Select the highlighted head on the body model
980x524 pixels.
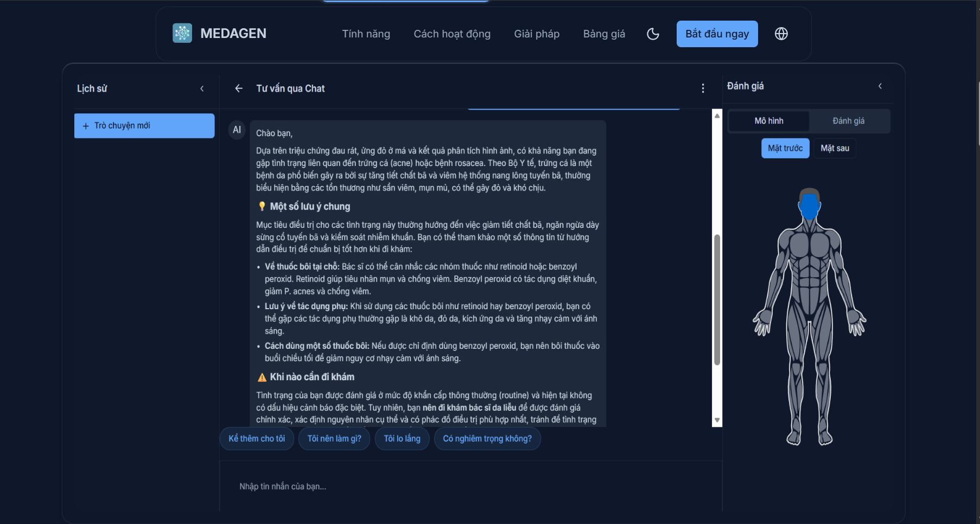[x=809, y=207]
